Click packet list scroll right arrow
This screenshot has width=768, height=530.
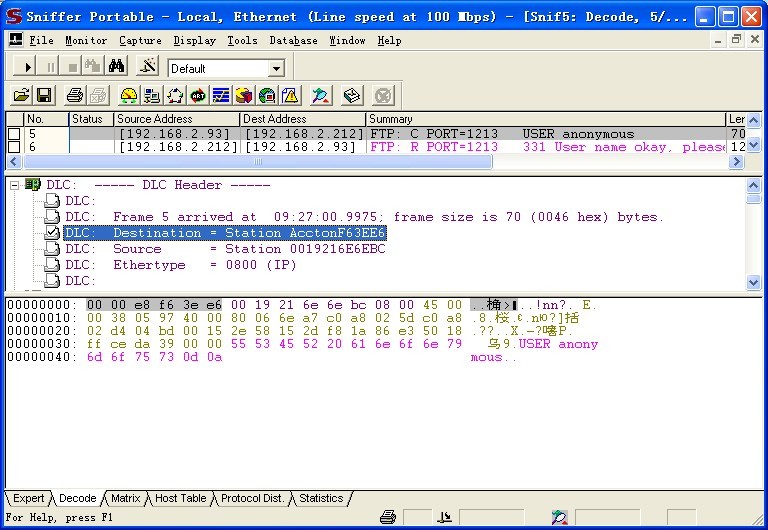click(736, 162)
